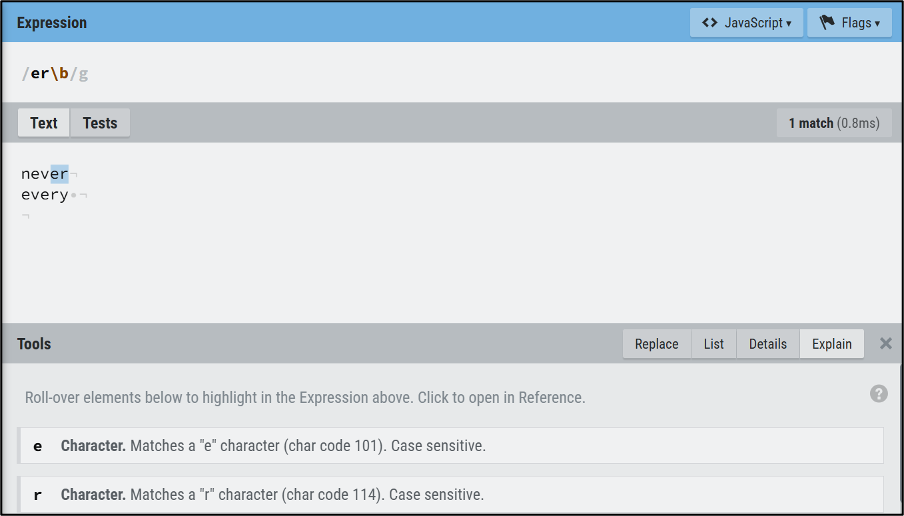Viewport: 904px width, 516px height.
Task: Click the code brackets icon beside JavaScript
Action: [709, 23]
